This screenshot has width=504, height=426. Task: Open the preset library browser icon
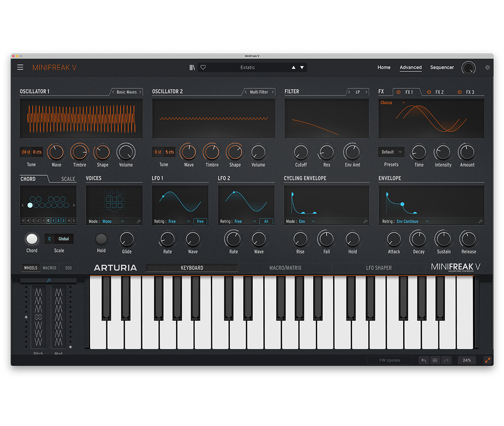[x=192, y=67]
